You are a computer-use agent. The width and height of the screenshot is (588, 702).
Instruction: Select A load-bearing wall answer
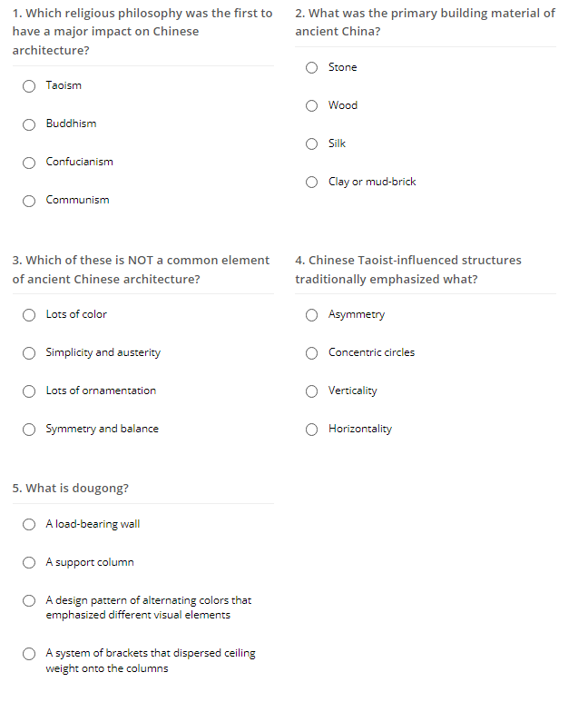(29, 524)
